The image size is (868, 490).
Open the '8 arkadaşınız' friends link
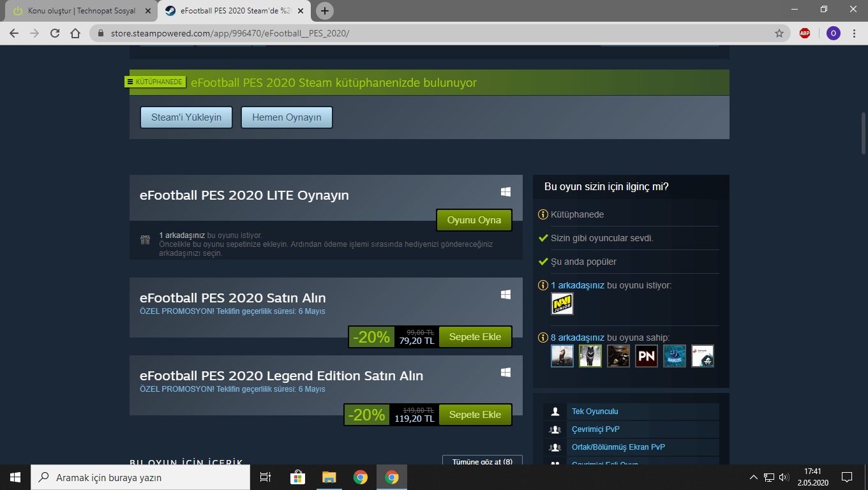(578, 338)
